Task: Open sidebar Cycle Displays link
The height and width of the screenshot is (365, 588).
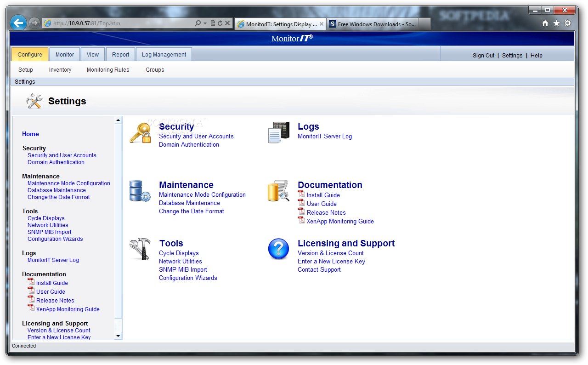Action: point(46,218)
